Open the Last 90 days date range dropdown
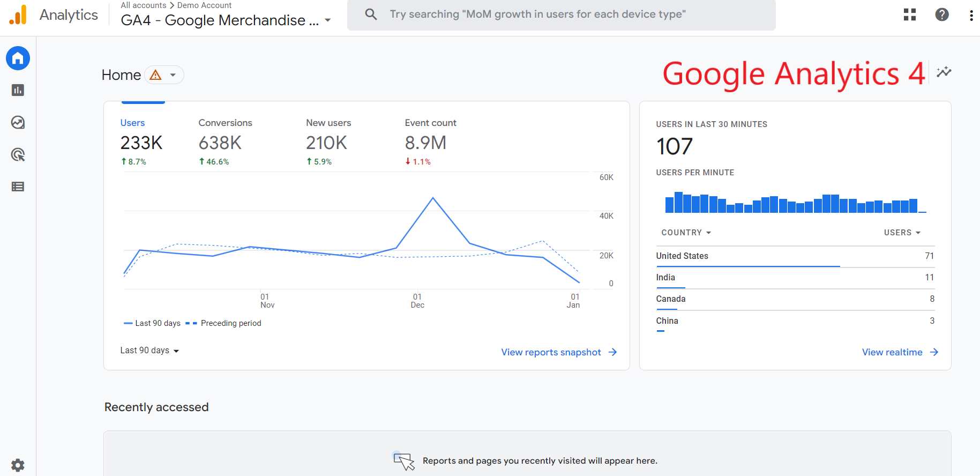980x476 pixels. pos(149,351)
